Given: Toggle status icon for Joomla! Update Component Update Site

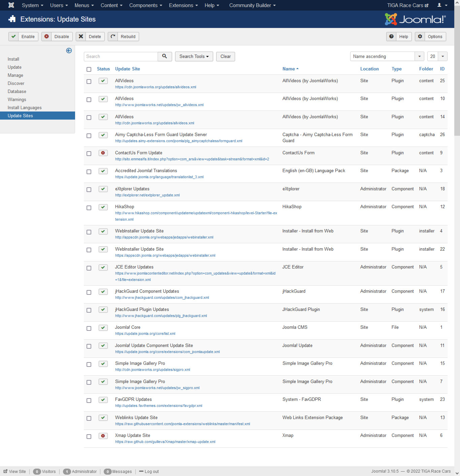Looking at the screenshot, I should pos(103,346).
